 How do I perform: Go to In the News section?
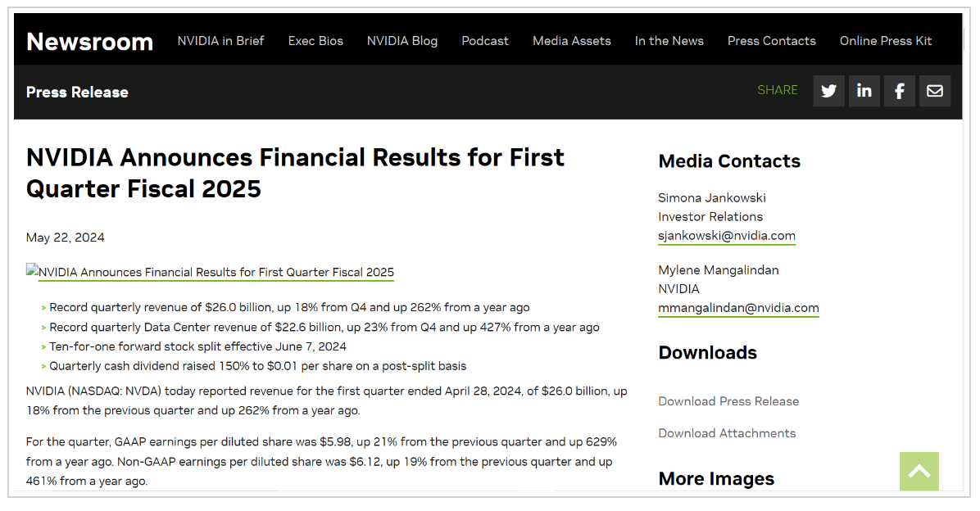tap(669, 41)
